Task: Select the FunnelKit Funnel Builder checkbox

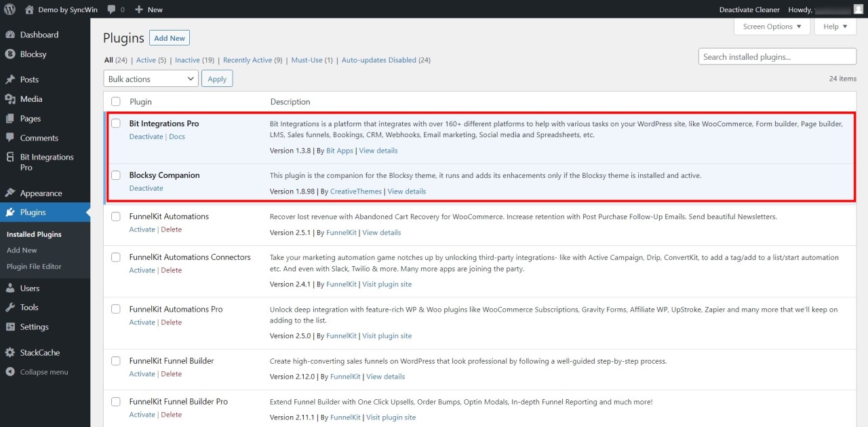Action: (115, 360)
